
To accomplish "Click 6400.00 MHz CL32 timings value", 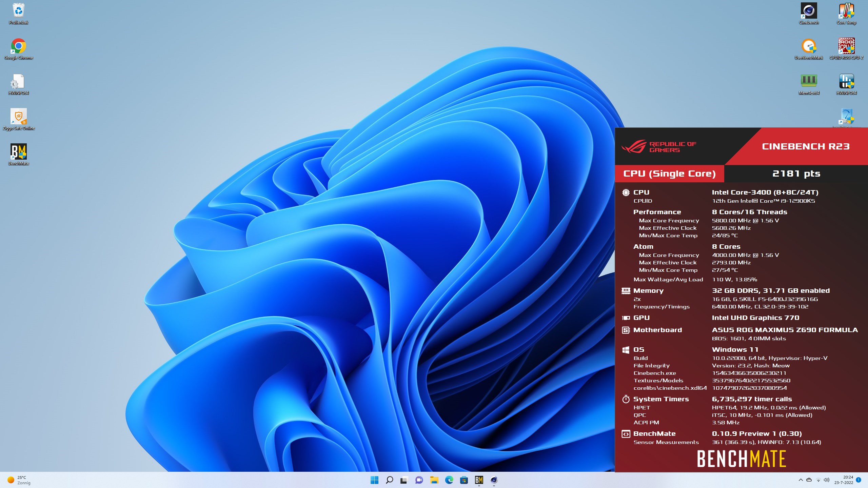I will (x=760, y=307).
